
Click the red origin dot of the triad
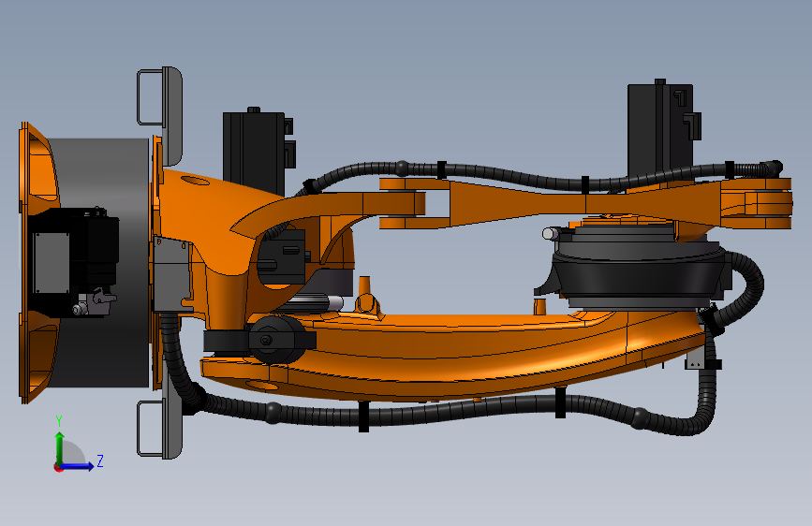57,467
